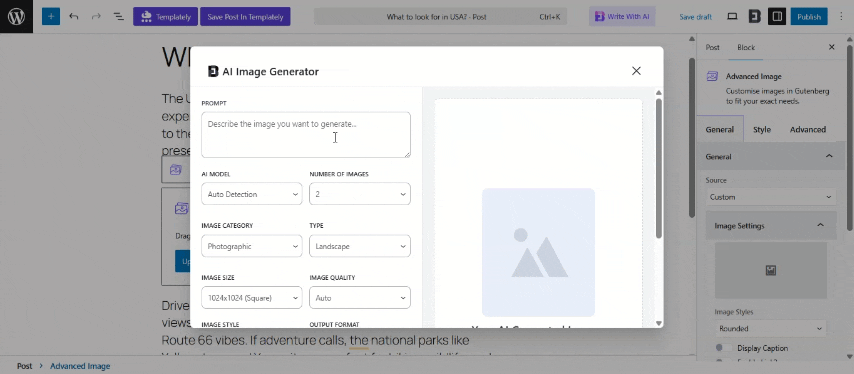Select the Advanced block tab
Image resolution: width=854 pixels, height=374 pixels.
coord(808,130)
